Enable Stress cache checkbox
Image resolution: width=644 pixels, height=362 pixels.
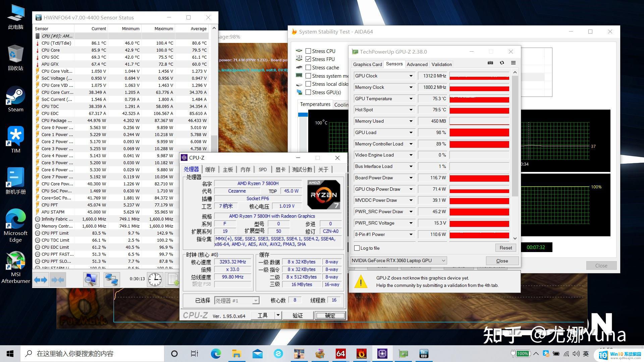click(x=308, y=67)
